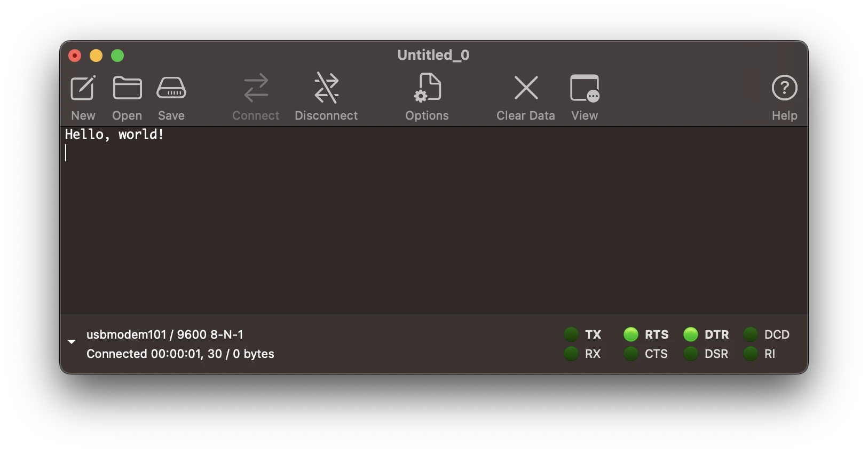
Task: Click the Connected time and bytes status text
Action: [180, 354]
